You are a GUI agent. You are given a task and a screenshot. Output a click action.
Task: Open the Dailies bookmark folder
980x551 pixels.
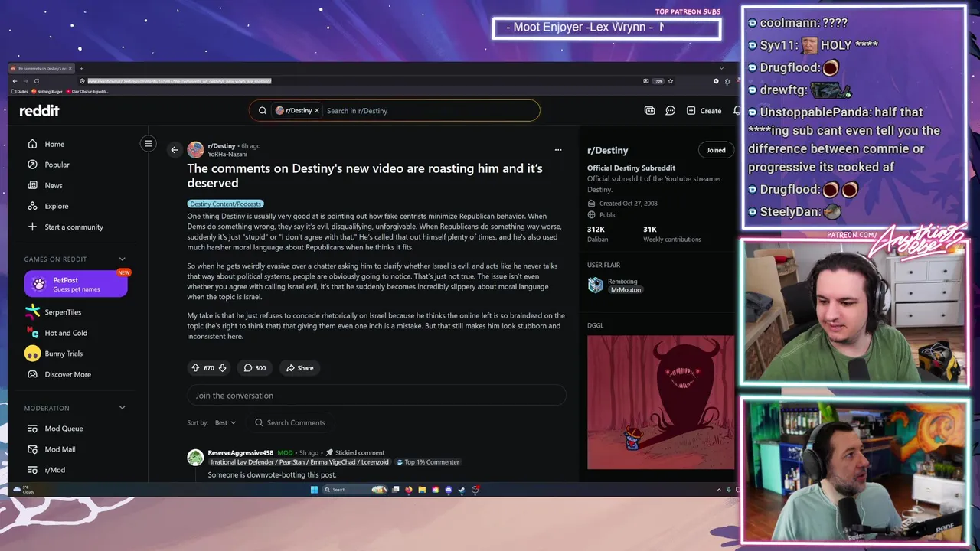click(19, 91)
